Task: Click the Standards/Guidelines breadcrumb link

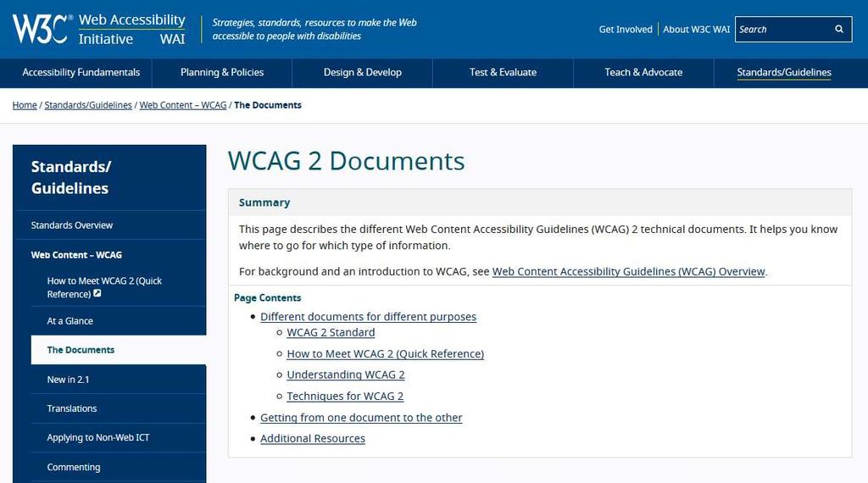Action: coord(88,105)
